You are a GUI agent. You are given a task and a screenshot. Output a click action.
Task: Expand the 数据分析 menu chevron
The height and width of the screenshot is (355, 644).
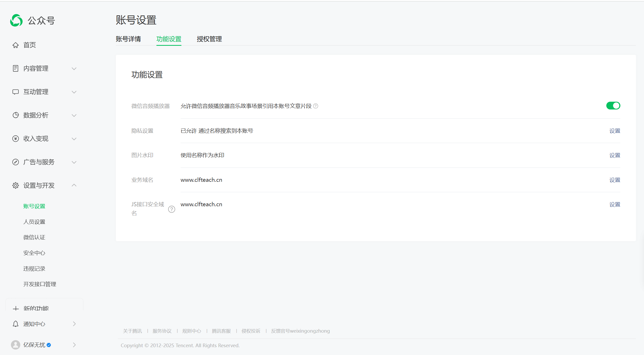click(74, 115)
